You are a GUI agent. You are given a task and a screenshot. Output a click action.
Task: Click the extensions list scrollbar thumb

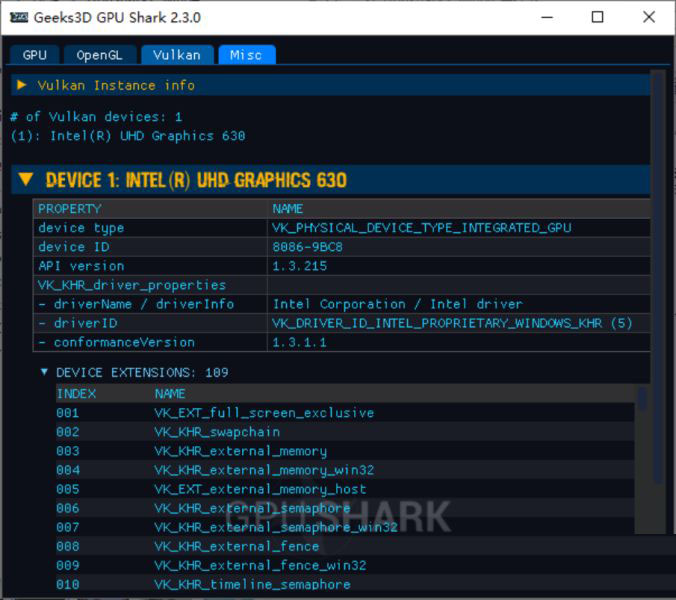[642, 399]
